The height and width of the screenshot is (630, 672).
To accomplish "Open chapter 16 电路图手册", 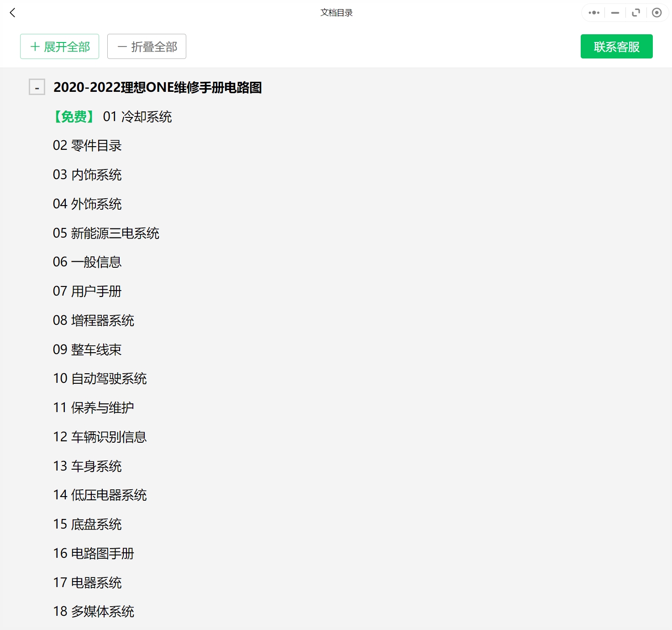I will [x=93, y=553].
